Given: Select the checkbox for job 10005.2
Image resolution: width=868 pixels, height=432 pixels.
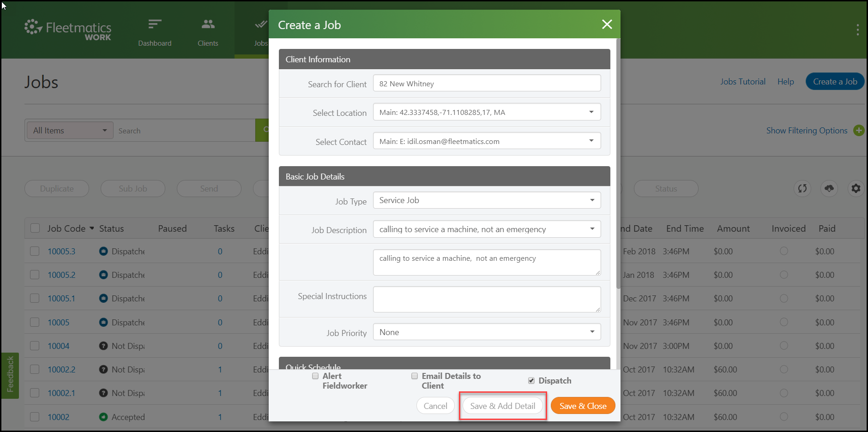Looking at the screenshot, I should (x=35, y=275).
